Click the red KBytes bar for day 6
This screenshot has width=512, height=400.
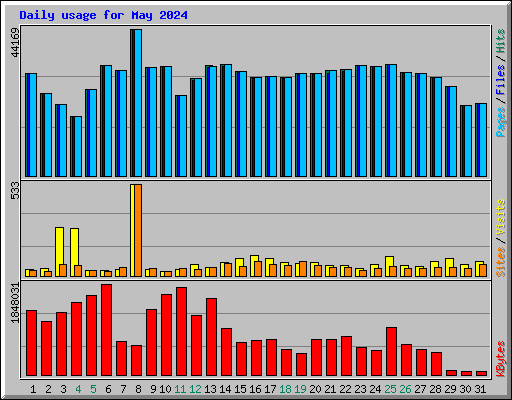pos(106,330)
